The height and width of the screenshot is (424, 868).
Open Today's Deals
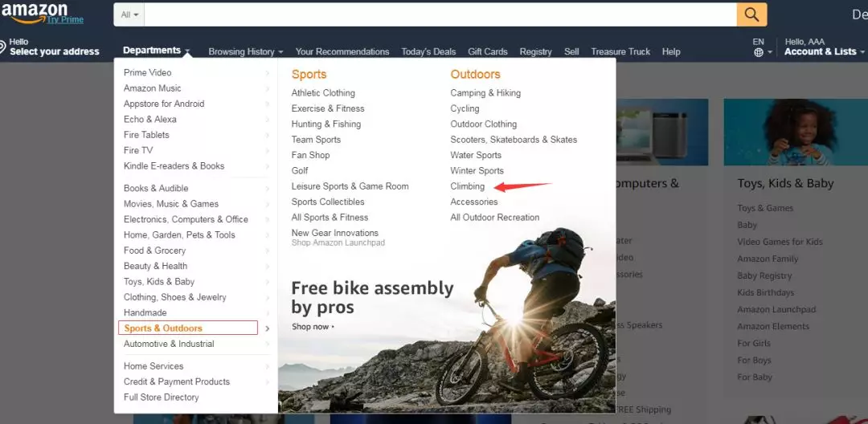coord(428,51)
